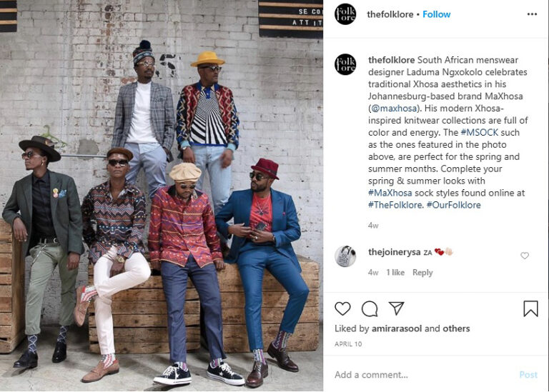Share post with paper plane icon
This screenshot has height=392, width=549.
click(396, 308)
